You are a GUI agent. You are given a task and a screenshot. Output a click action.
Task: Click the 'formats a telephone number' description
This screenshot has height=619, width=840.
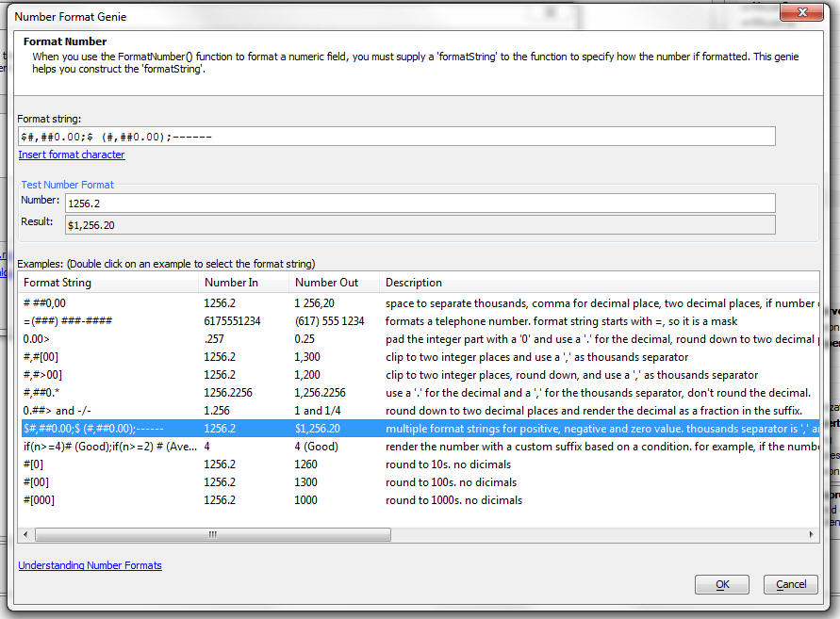(x=562, y=321)
